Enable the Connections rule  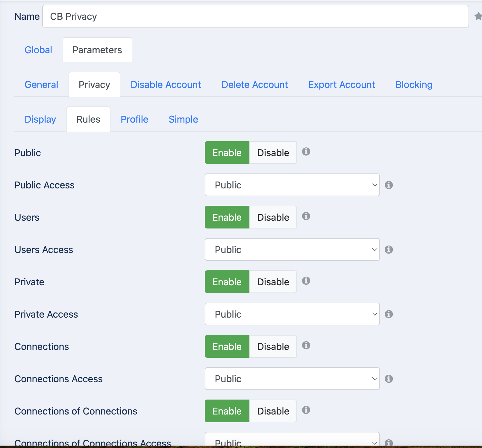click(227, 346)
